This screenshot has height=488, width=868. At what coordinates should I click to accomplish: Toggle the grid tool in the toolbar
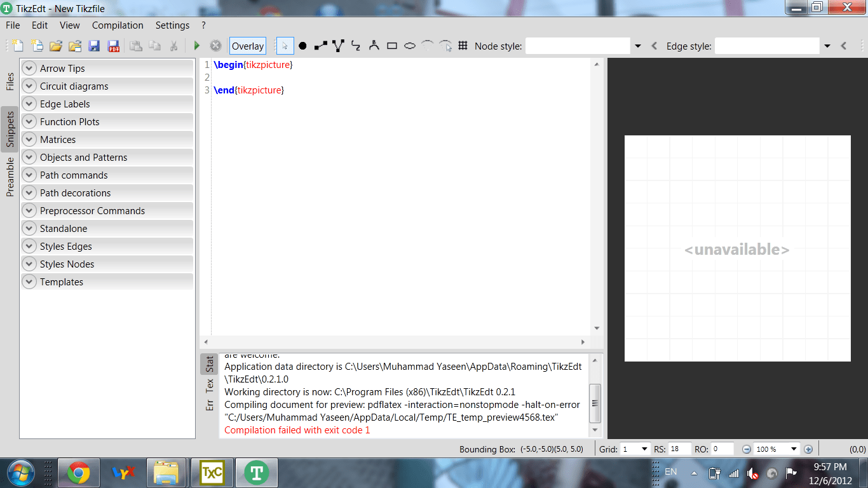(x=463, y=45)
